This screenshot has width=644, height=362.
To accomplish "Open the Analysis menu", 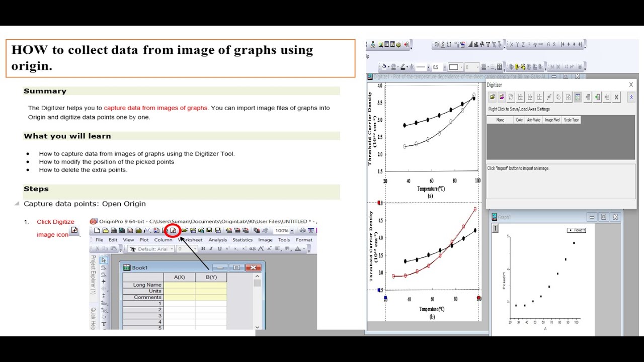I will [218, 240].
